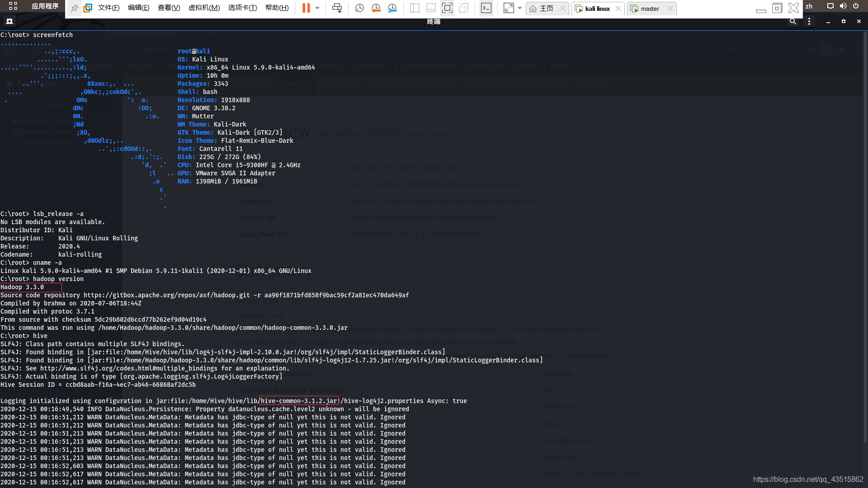Click the 'uname -a' command line
This screenshot has height=488, width=868.
(31, 263)
